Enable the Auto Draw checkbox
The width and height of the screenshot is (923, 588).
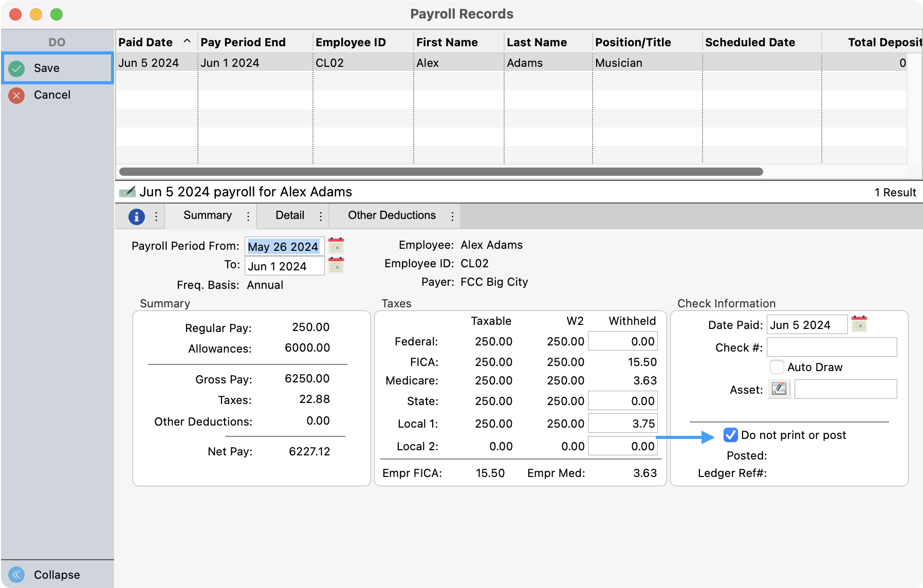[777, 367]
